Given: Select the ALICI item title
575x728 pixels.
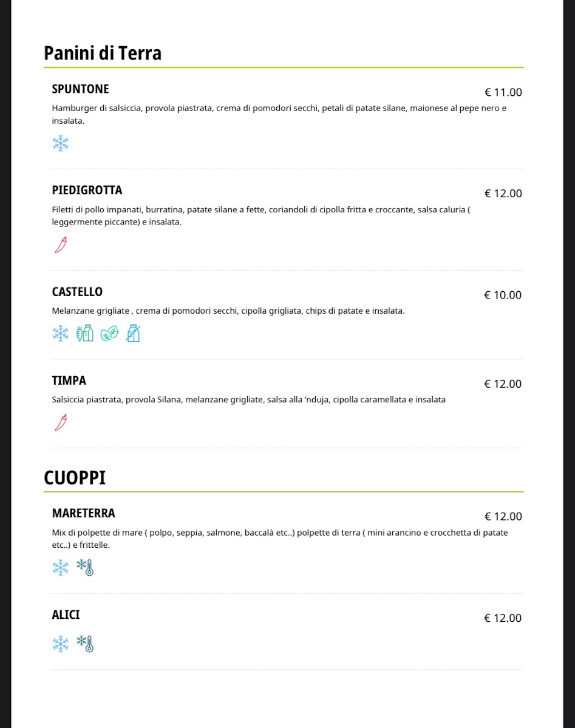Looking at the screenshot, I should pyautogui.click(x=66, y=615).
